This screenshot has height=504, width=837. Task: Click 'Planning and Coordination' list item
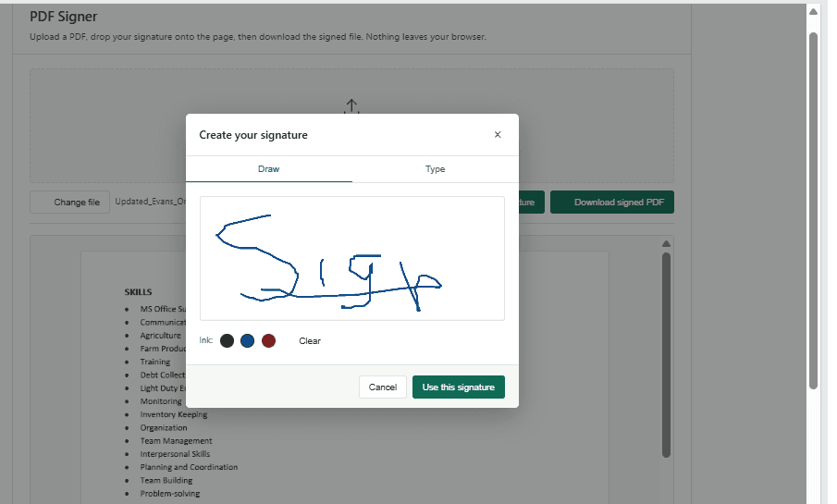coord(189,467)
